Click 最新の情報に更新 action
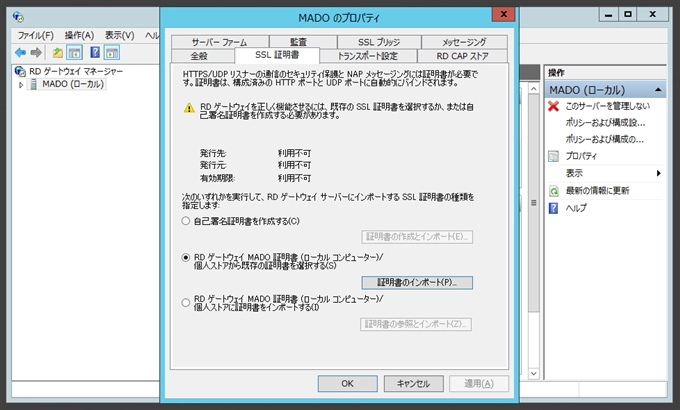This screenshot has height=410, width=680. coord(598,191)
